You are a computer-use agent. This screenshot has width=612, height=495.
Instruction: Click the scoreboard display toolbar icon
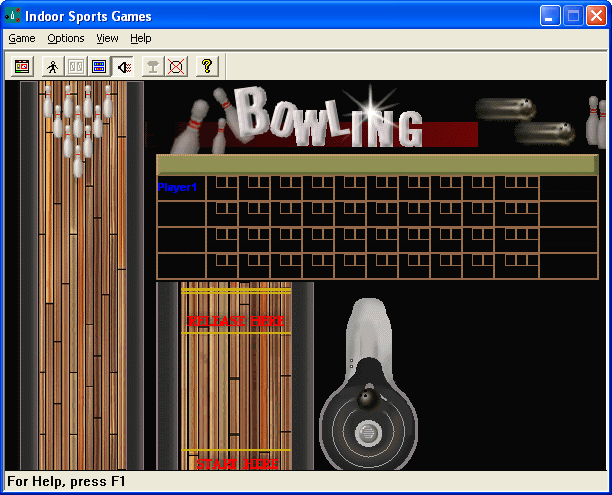coord(100,67)
